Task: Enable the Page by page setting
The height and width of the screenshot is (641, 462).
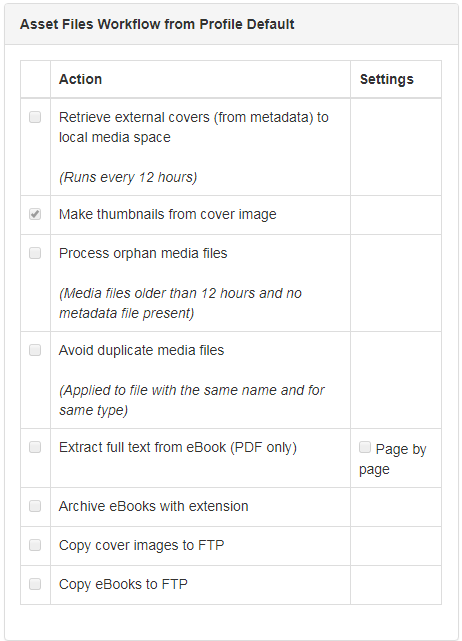Action: [365, 447]
